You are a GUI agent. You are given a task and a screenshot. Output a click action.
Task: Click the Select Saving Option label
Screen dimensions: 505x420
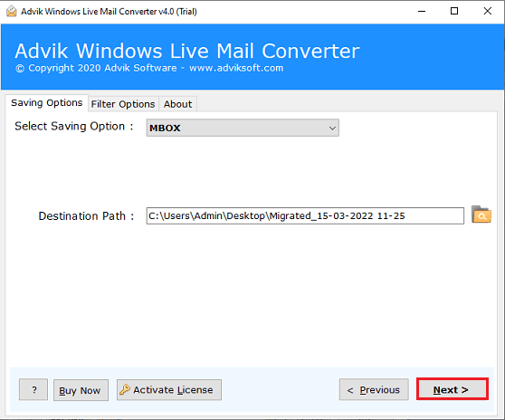(74, 126)
